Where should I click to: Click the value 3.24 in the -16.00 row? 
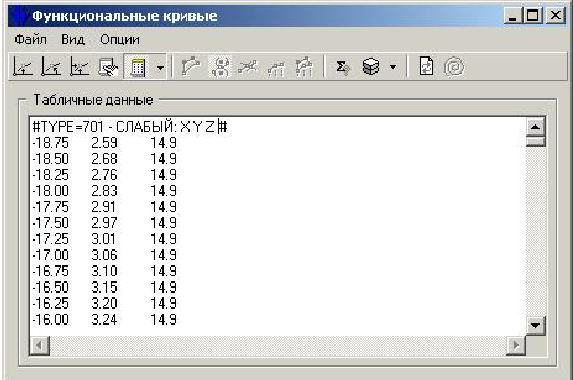coord(104,320)
